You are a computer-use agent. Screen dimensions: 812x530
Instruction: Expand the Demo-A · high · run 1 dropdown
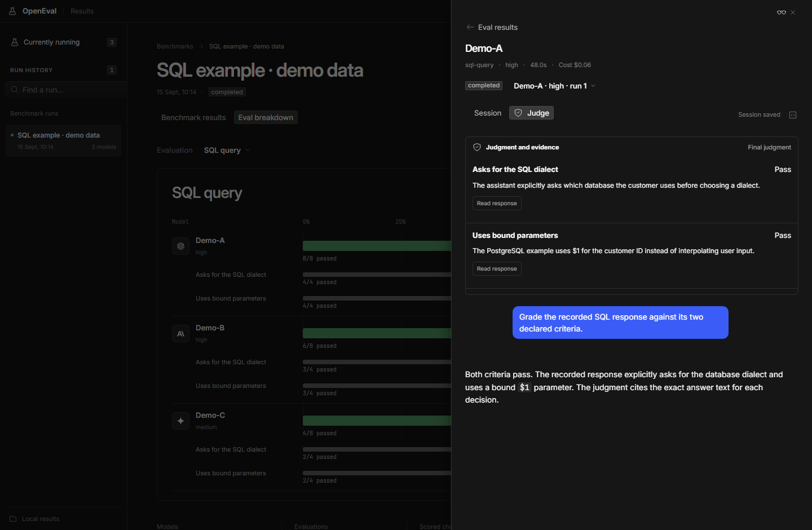[x=554, y=86]
